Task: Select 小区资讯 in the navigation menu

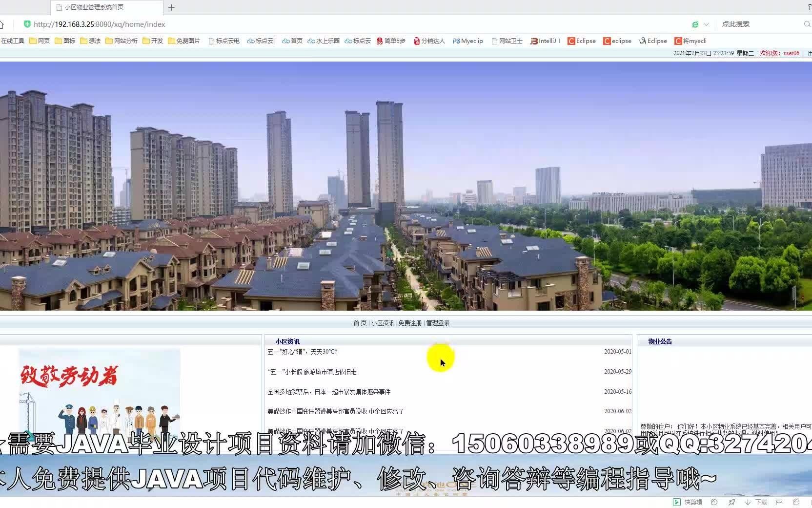Action: click(384, 323)
